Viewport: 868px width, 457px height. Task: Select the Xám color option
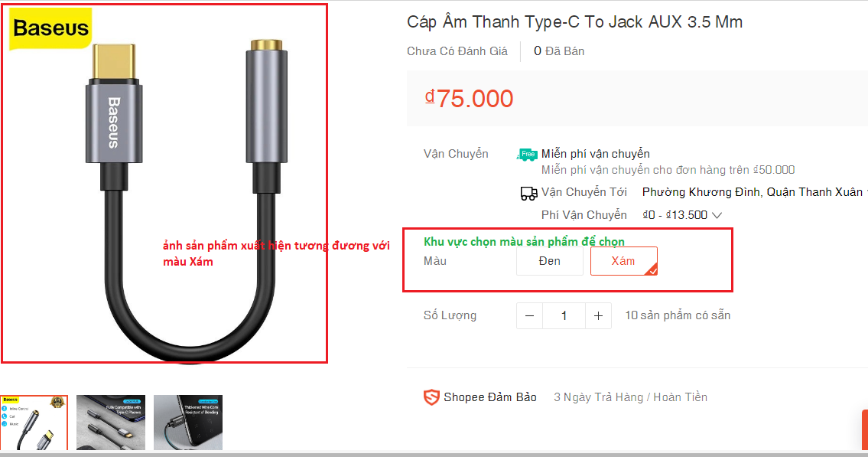pos(624,261)
